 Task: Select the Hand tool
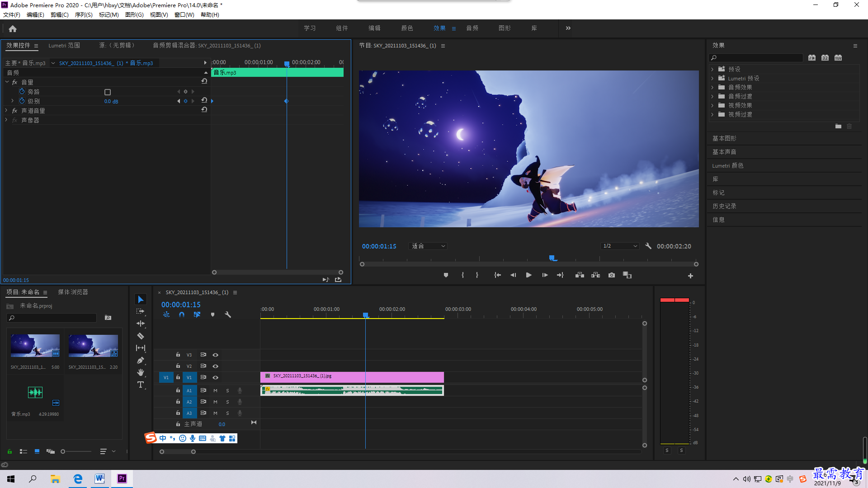click(141, 372)
